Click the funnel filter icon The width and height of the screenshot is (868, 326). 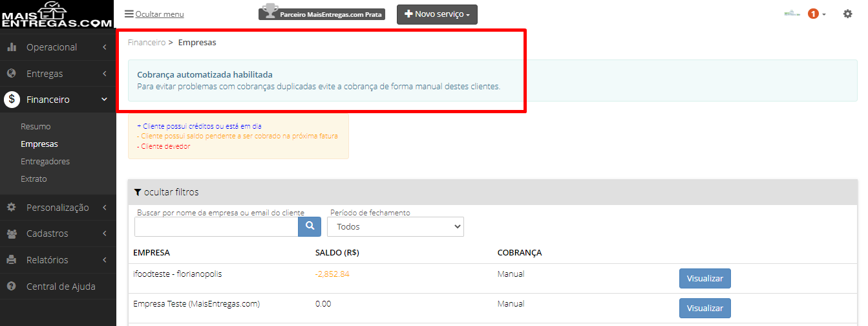(137, 192)
